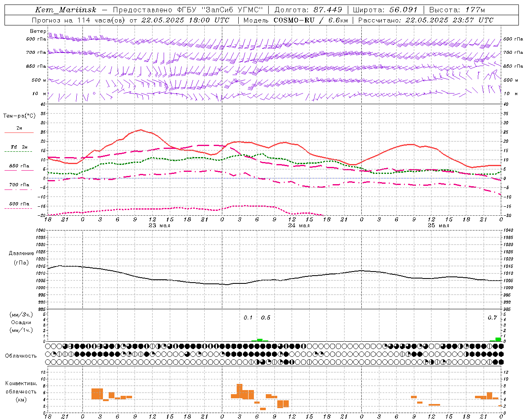Click the forecast start time 22.05.2025 18:00 UTC
The image size is (525, 420).
[x=185, y=20]
